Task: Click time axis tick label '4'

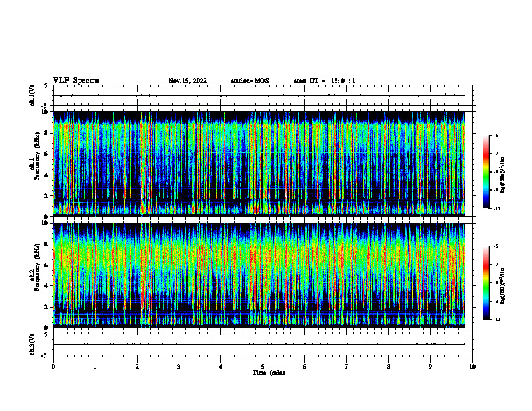Action: [221, 367]
